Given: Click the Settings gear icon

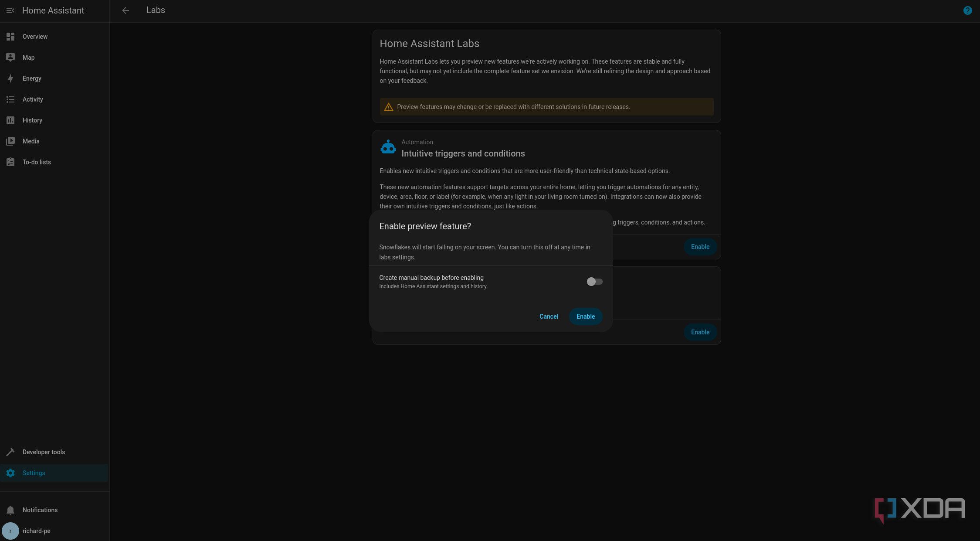Looking at the screenshot, I should [10, 473].
